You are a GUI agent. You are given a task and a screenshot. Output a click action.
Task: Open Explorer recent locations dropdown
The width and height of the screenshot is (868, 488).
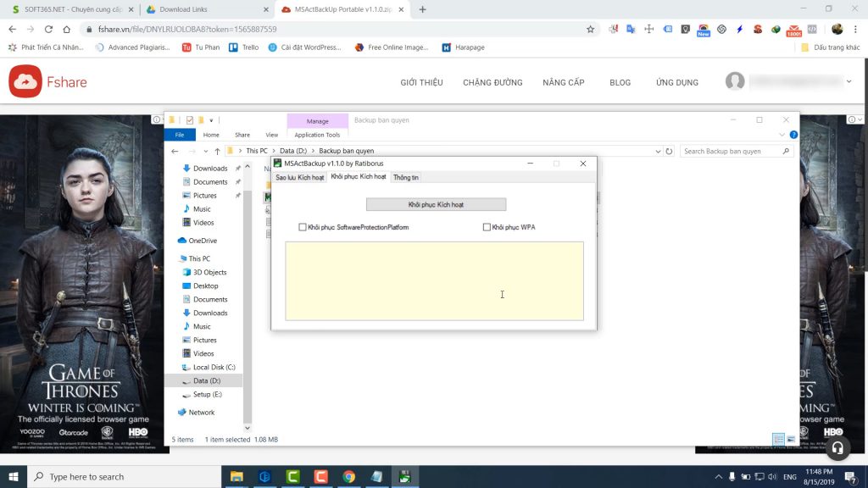click(x=205, y=151)
